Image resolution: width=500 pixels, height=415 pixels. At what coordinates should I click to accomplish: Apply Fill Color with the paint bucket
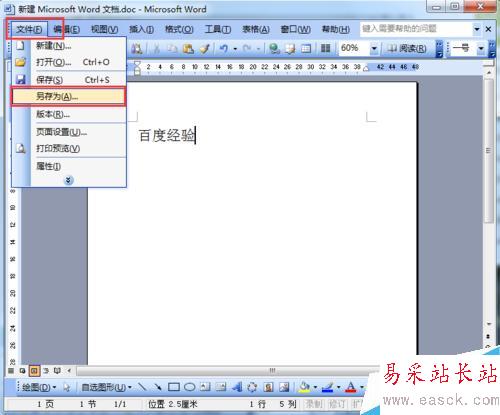tap(304, 387)
